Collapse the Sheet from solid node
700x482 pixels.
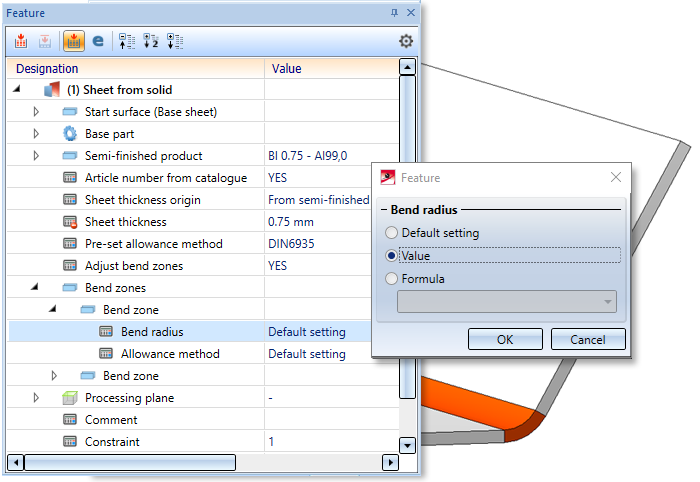point(17,89)
